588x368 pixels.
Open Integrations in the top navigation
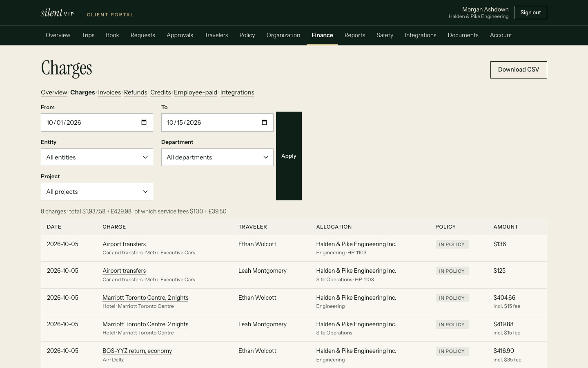click(x=421, y=35)
